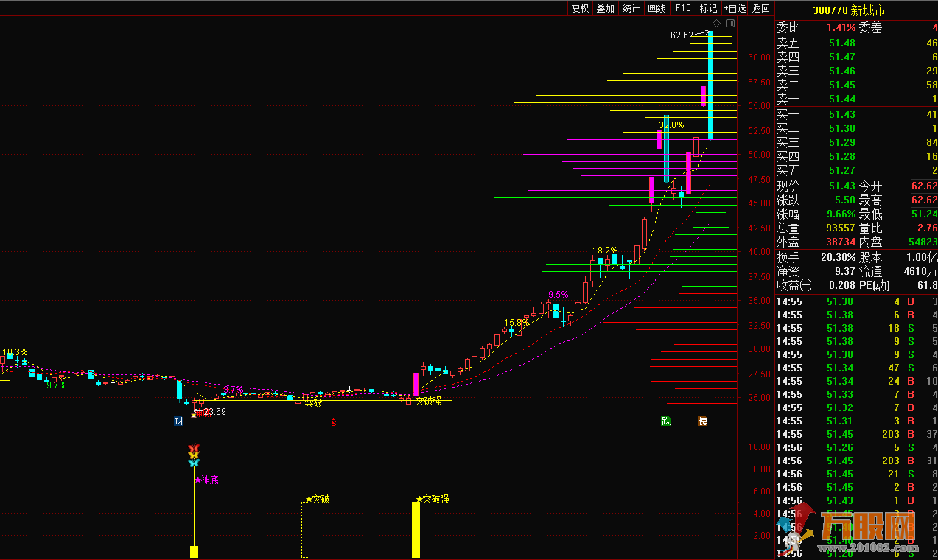Click the ★突破 marker in the indicator panel
Viewport: 938px width, 560px height.
pos(317,499)
